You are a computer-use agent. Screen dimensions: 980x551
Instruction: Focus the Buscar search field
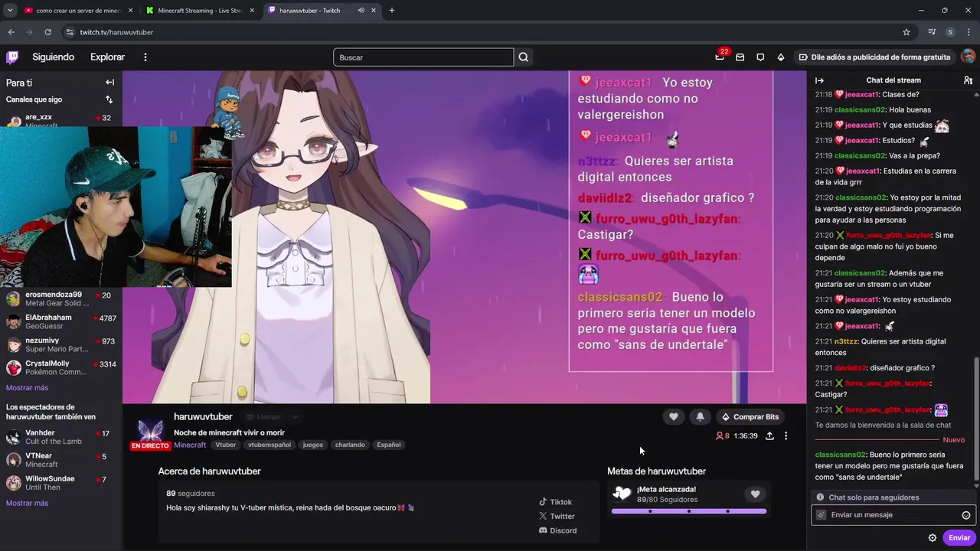423,57
